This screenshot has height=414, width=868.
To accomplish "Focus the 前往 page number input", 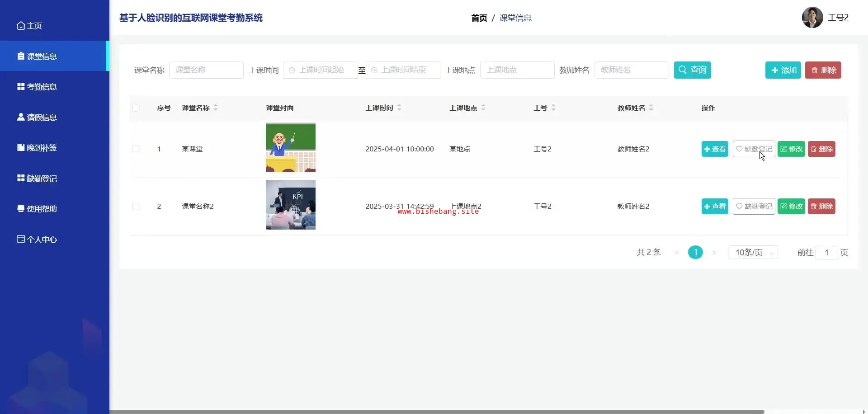I will coord(826,253).
